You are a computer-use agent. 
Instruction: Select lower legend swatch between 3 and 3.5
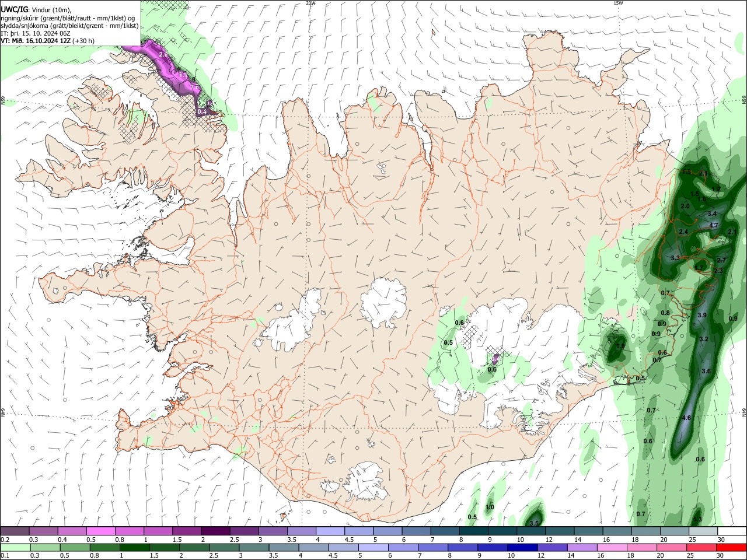[x=255, y=547]
